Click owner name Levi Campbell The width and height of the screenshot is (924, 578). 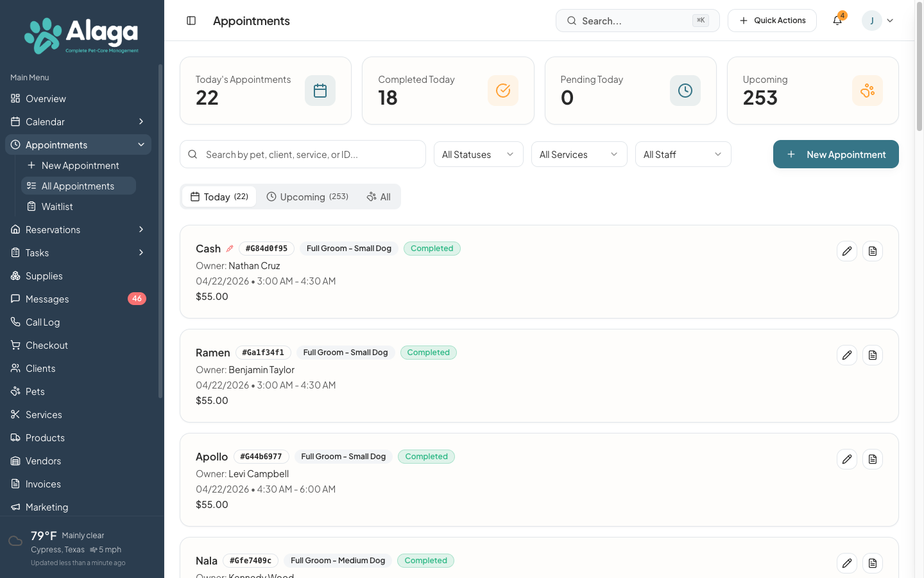coord(259,473)
